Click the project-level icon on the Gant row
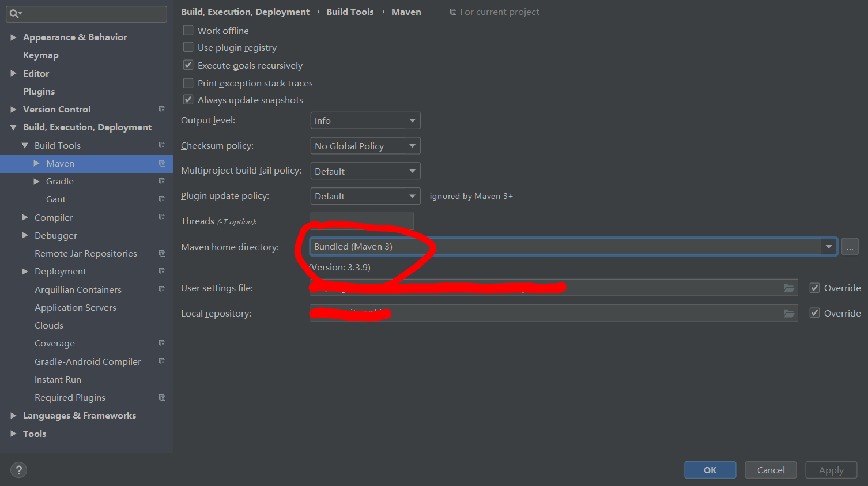The width and height of the screenshot is (868, 486). tap(162, 199)
